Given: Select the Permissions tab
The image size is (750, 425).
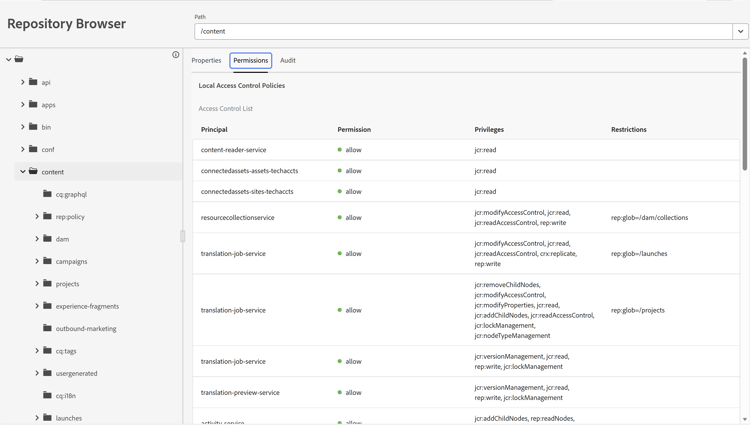Looking at the screenshot, I should 250,60.
